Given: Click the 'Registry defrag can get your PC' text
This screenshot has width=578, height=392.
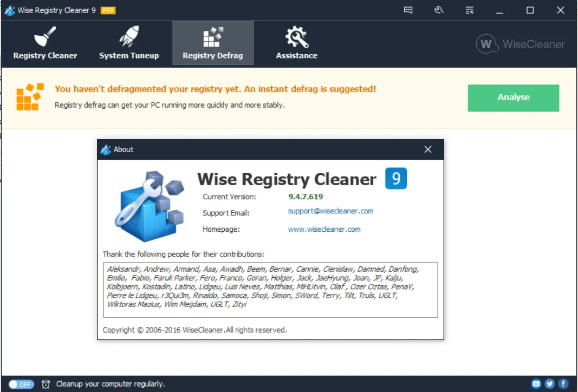Looking at the screenshot, I should click(x=170, y=105).
